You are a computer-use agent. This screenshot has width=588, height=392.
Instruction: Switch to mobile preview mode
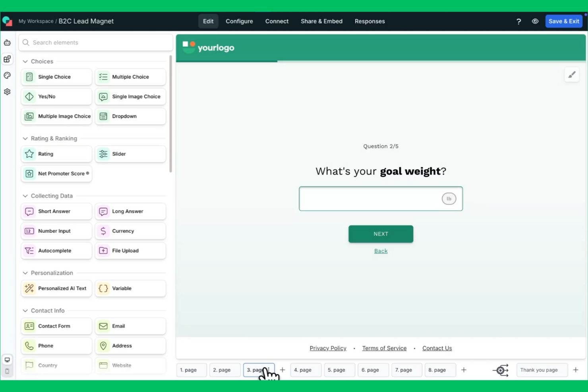click(7, 371)
